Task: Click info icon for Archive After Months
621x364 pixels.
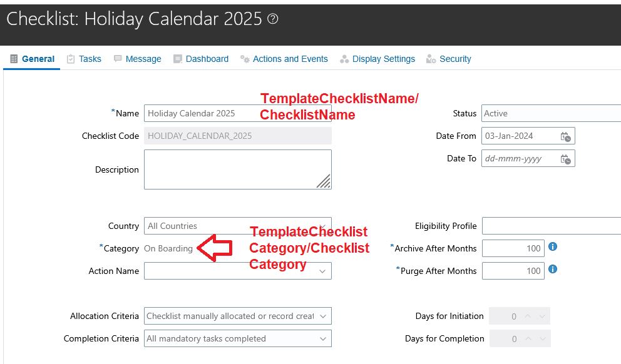Action: pyautogui.click(x=553, y=247)
